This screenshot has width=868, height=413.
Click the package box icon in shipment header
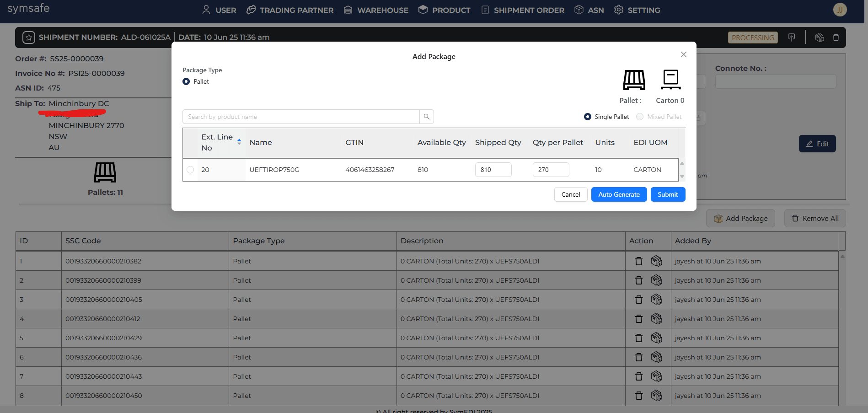pos(819,38)
